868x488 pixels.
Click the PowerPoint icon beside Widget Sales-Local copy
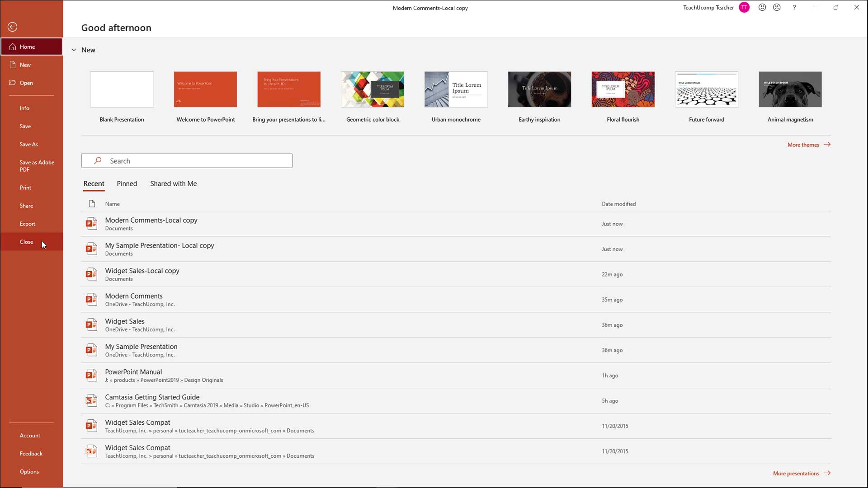click(x=91, y=274)
